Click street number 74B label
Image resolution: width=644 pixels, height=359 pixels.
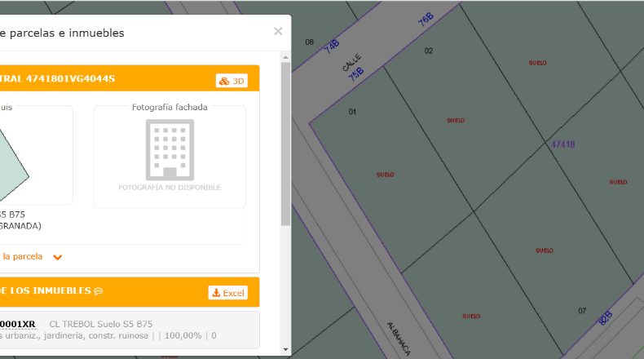[332, 47]
